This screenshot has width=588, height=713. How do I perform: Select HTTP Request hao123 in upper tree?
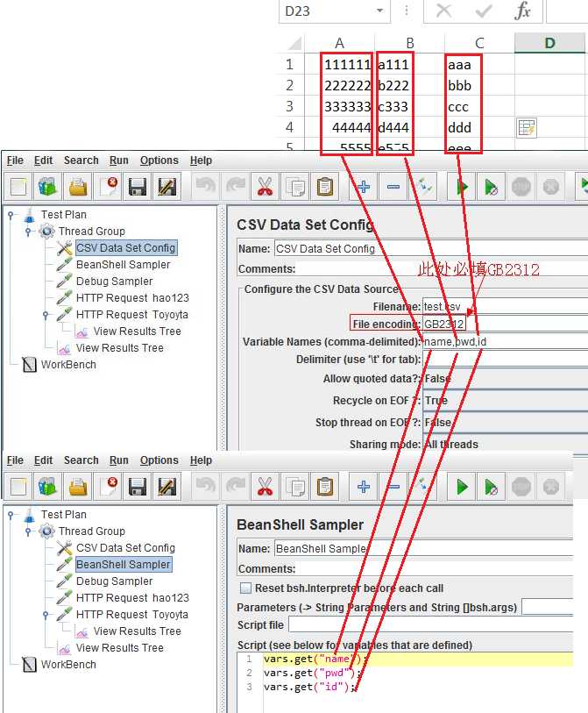[132, 298]
